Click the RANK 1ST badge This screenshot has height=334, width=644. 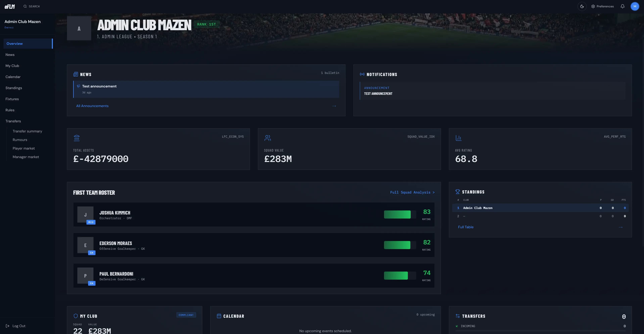coord(206,24)
